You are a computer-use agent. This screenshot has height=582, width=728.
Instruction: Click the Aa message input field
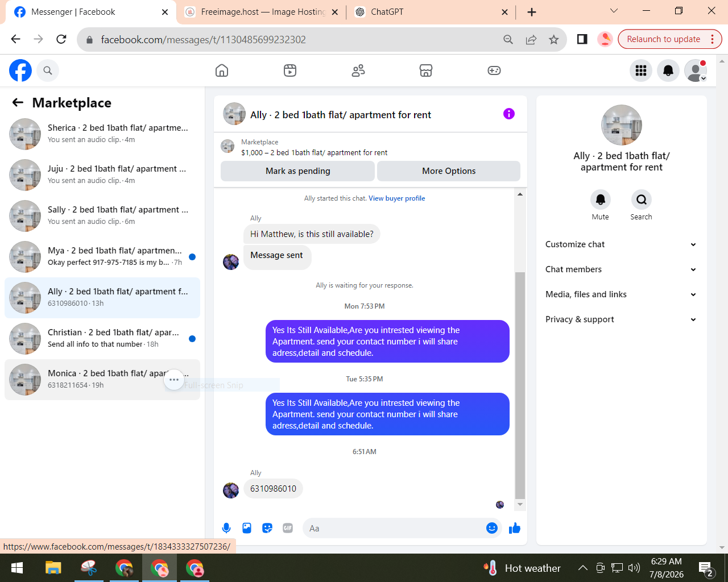click(402, 528)
